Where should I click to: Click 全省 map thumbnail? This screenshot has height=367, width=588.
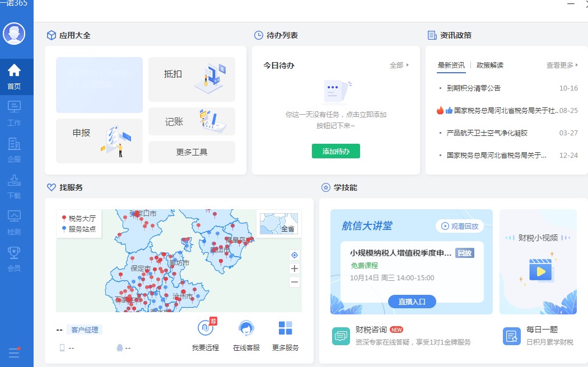(279, 224)
